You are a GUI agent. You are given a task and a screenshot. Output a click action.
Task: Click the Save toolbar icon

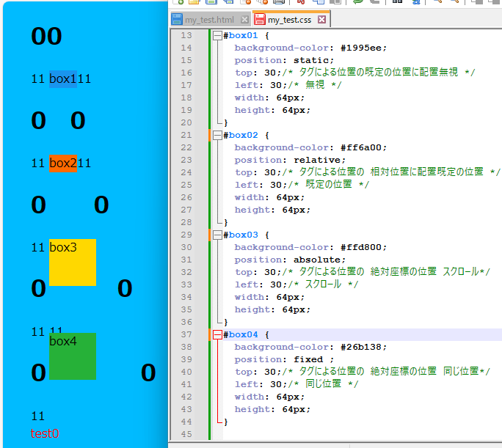pos(211,1)
